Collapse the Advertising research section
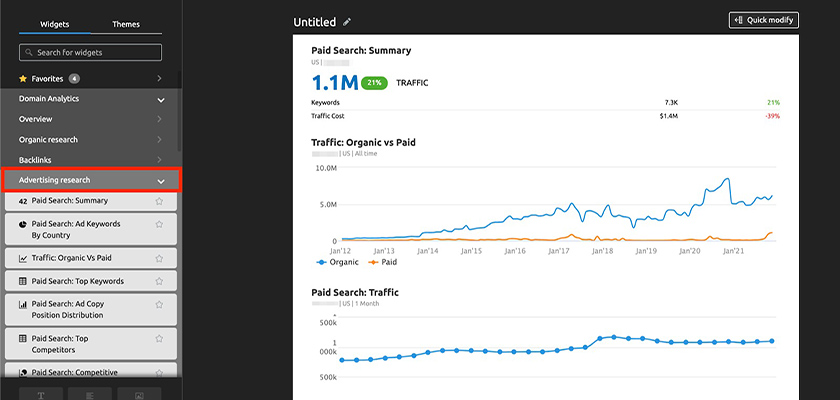 point(160,181)
